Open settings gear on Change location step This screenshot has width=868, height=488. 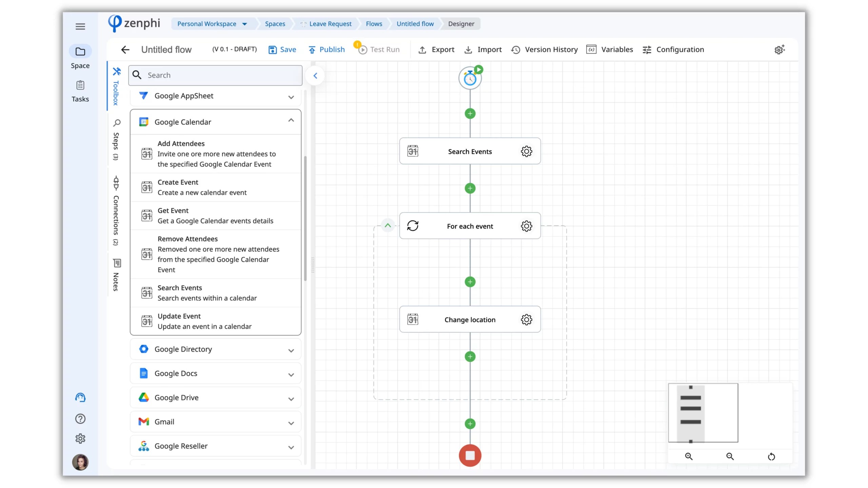coord(526,319)
